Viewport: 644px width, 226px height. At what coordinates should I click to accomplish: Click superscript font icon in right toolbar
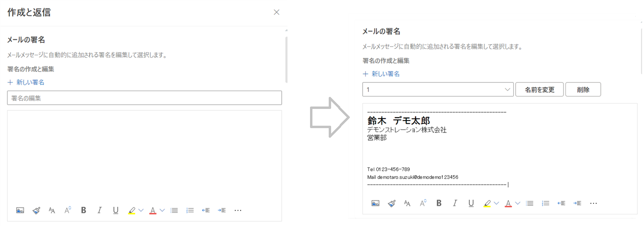tap(423, 202)
